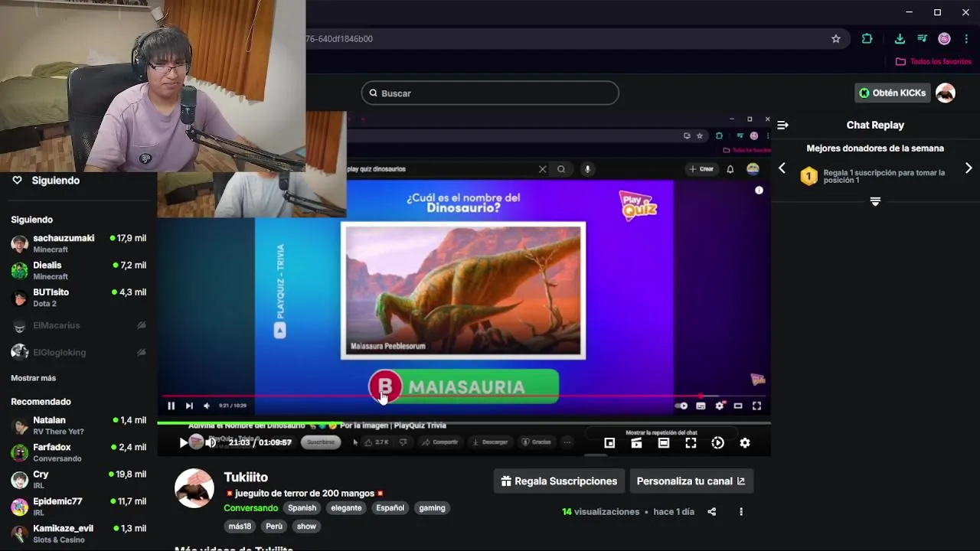
Task: Select the Conversando category link
Action: (251, 508)
